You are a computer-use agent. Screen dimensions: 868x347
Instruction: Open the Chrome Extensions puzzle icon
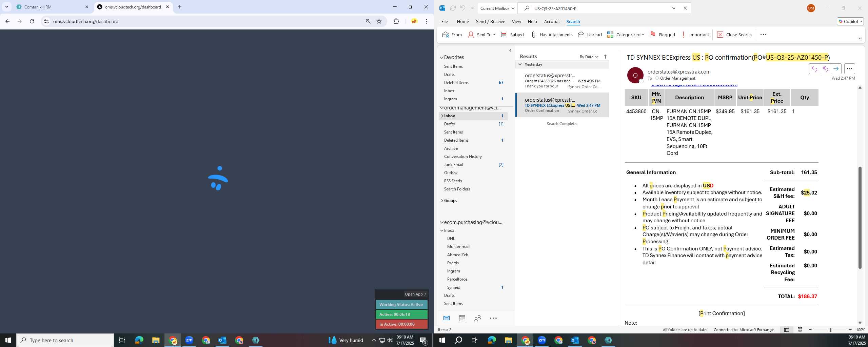tap(396, 21)
